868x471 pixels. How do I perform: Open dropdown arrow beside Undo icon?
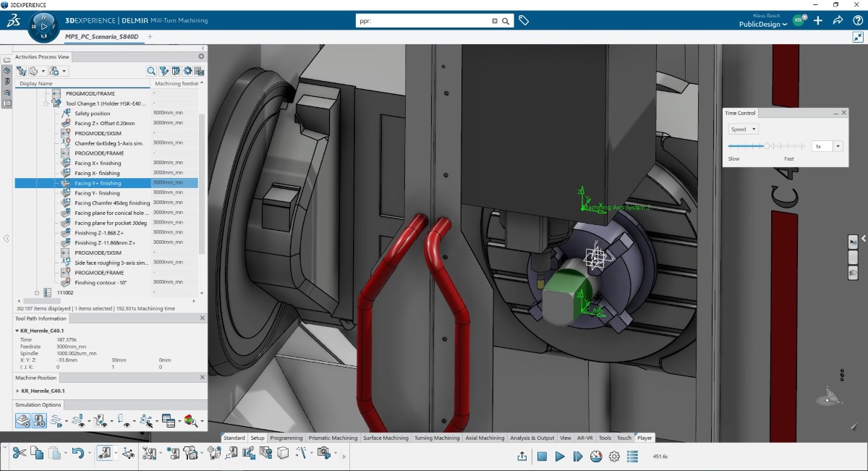(90, 454)
